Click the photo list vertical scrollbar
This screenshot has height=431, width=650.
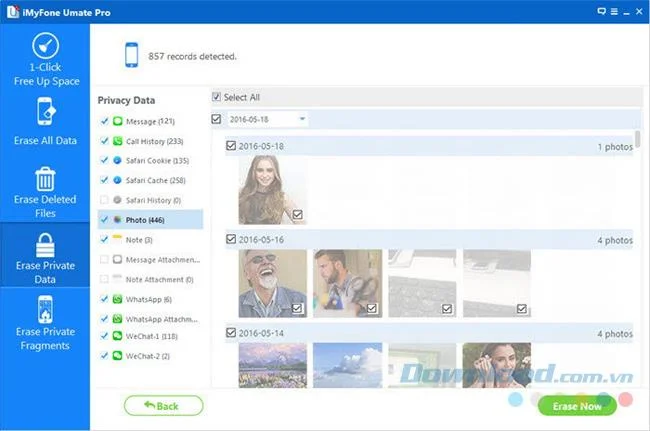pyautogui.click(x=638, y=139)
